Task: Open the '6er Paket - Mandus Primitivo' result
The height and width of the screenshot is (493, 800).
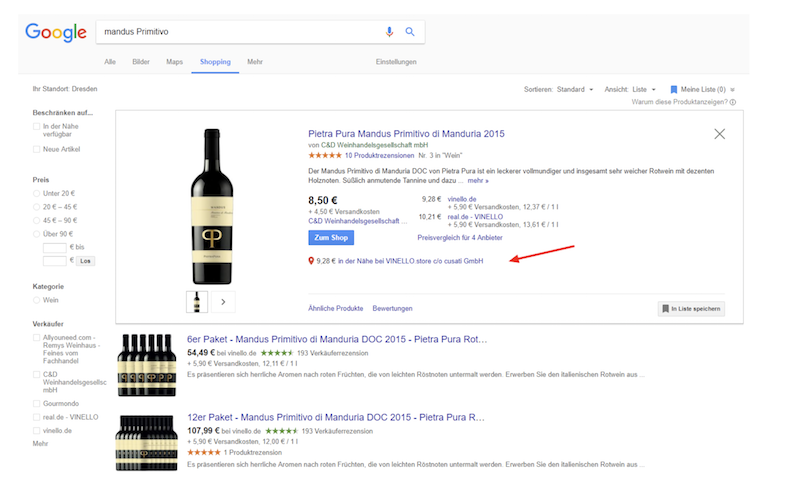Action: coord(337,339)
